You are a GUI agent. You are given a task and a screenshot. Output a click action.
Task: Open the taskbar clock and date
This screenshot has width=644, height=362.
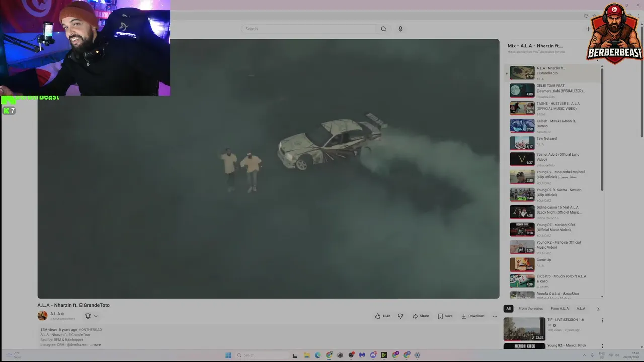(x=631, y=355)
